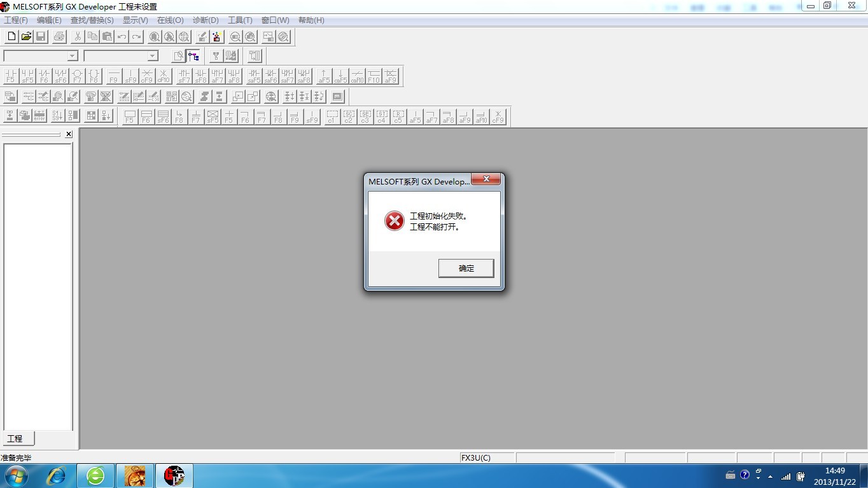Click the Cut scissors icon
The image size is (868, 488).
(78, 37)
